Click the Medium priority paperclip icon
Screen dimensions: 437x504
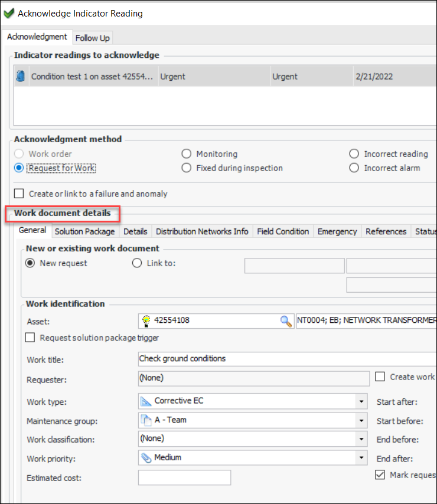pos(146,457)
